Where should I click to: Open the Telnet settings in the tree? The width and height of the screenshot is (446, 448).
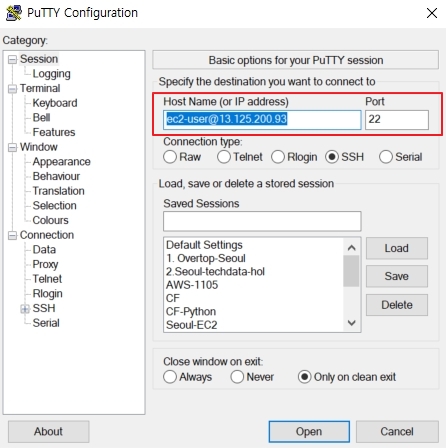pos(47,279)
